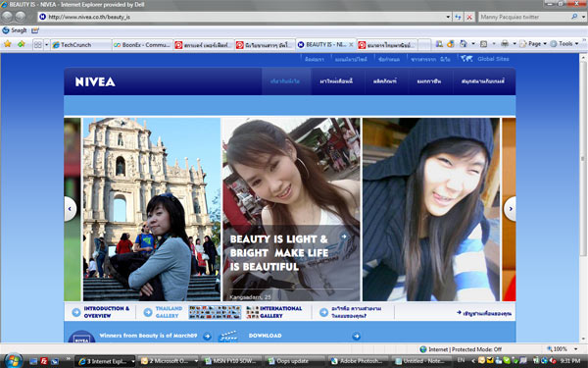Open the zoom level dropdown arrow

575,349
